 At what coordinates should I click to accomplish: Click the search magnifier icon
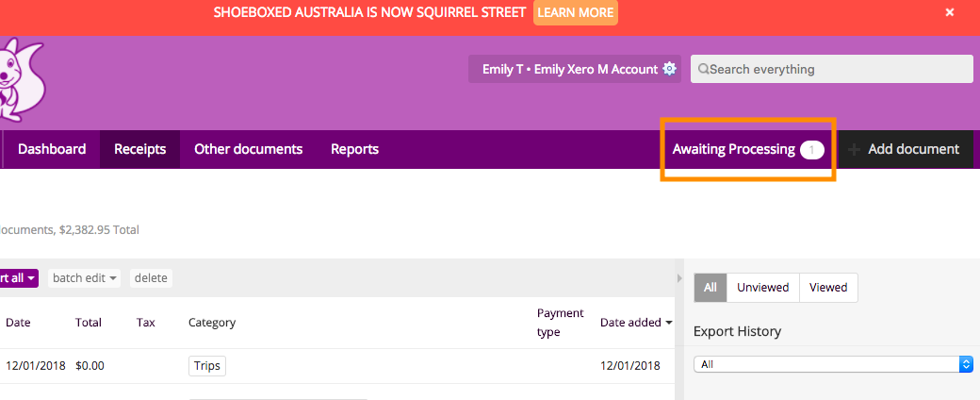(703, 69)
